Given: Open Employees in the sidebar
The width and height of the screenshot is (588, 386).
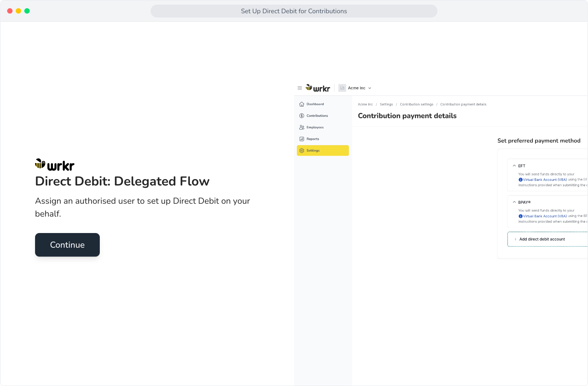Looking at the screenshot, I should [x=323, y=127].
